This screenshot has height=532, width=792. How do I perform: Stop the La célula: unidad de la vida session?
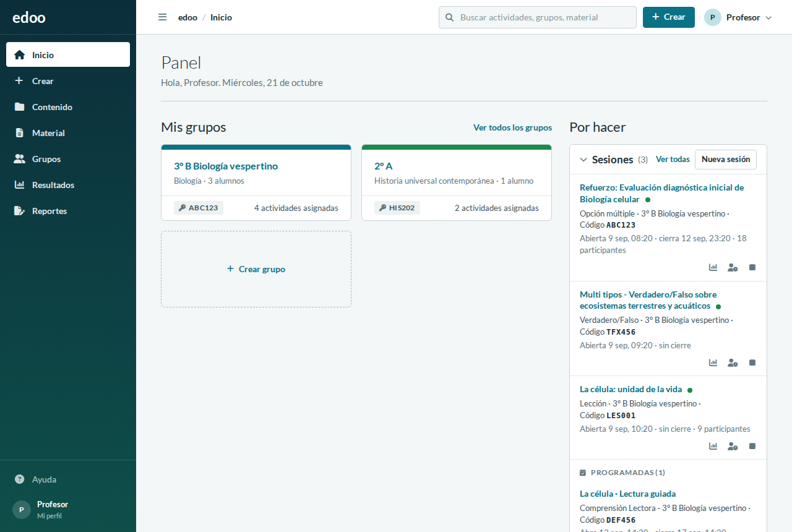(752, 446)
